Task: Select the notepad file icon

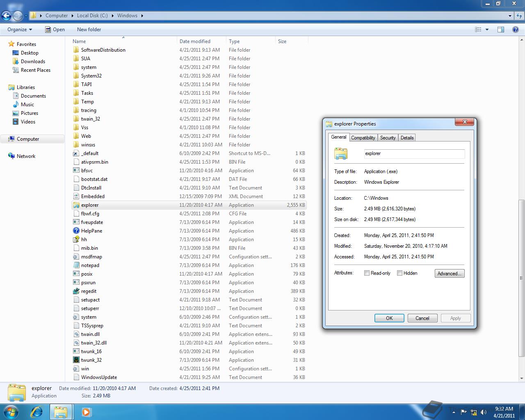Action: (x=76, y=265)
